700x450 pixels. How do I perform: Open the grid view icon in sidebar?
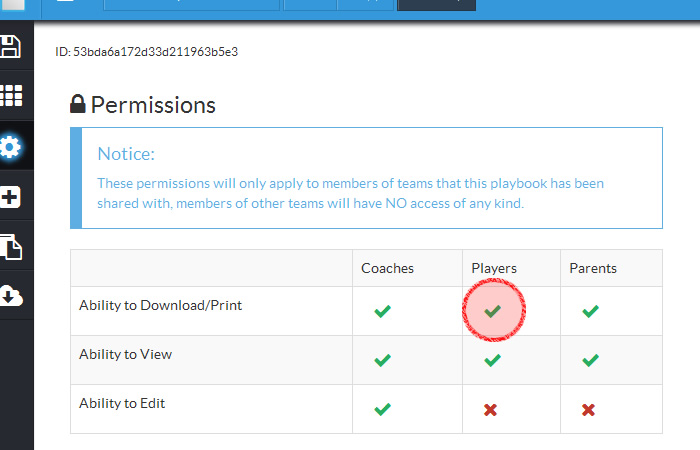[11, 96]
